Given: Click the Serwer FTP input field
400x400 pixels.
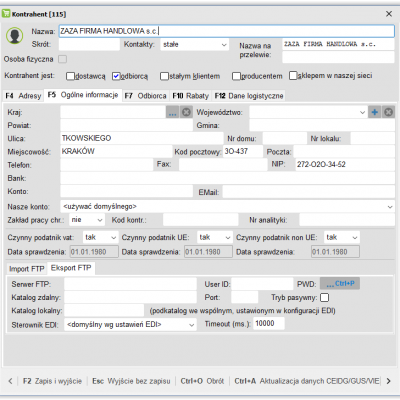Looking at the screenshot, I should [130, 284].
